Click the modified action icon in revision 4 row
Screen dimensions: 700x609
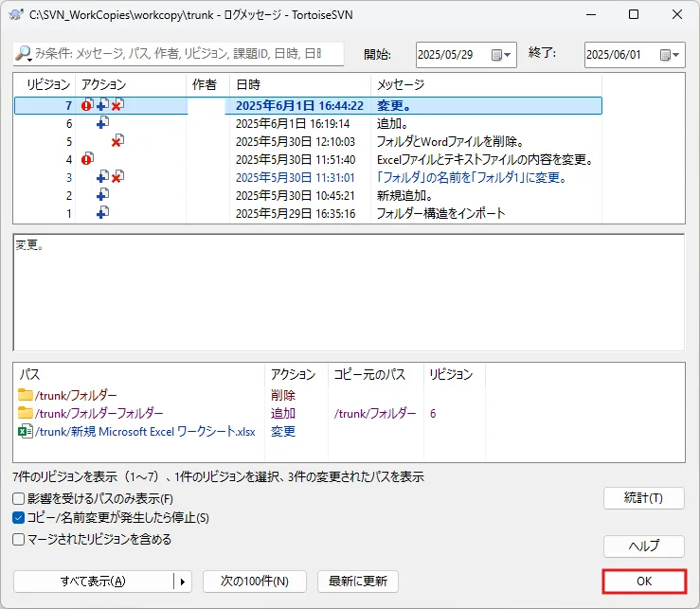point(87,158)
